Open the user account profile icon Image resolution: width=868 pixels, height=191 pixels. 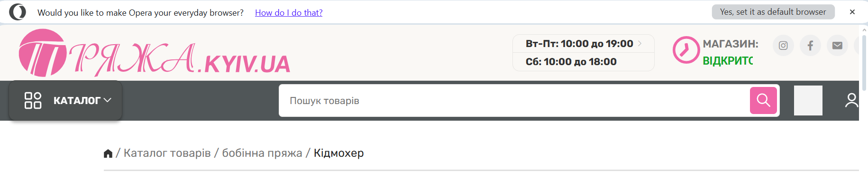click(851, 100)
